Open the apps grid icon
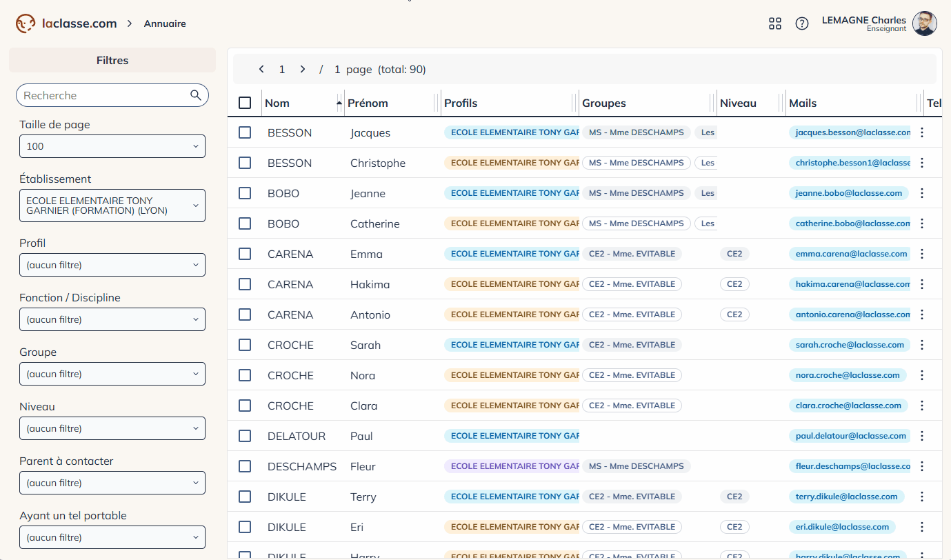The height and width of the screenshot is (560, 951). [x=775, y=23]
